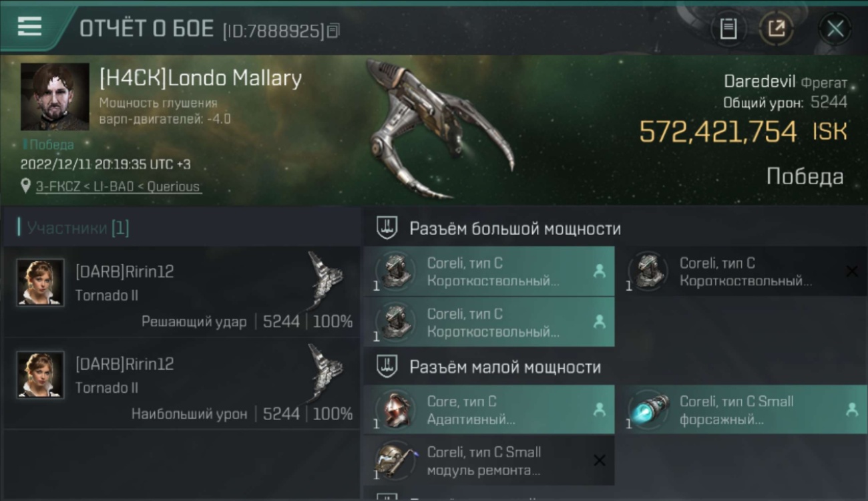The image size is (868, 501).
Task: Select the destroyed Короткоствольный module with X mark
Action: click(741, 271)
